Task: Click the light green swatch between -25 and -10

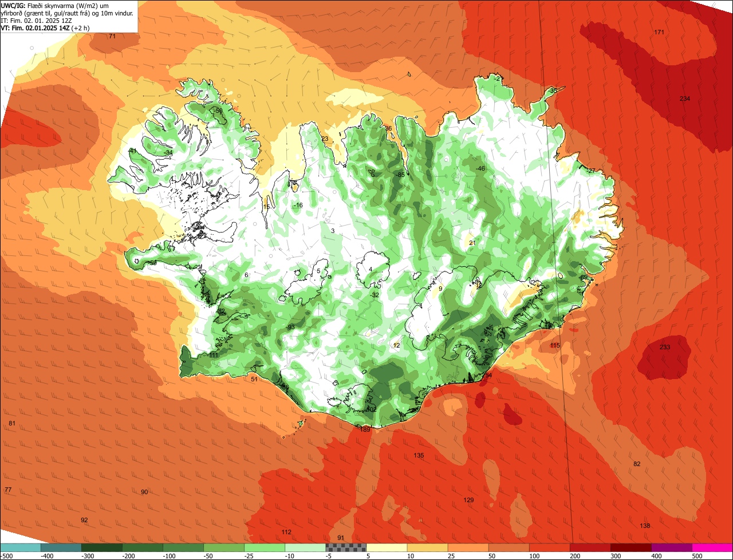Action: 265,548
